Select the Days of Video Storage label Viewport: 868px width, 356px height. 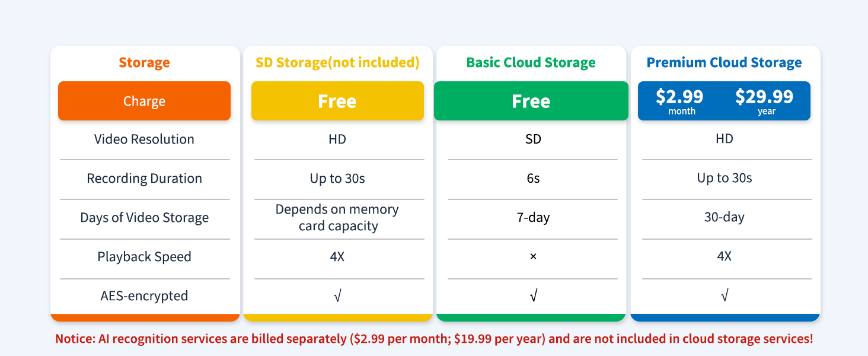pos(144,217)
